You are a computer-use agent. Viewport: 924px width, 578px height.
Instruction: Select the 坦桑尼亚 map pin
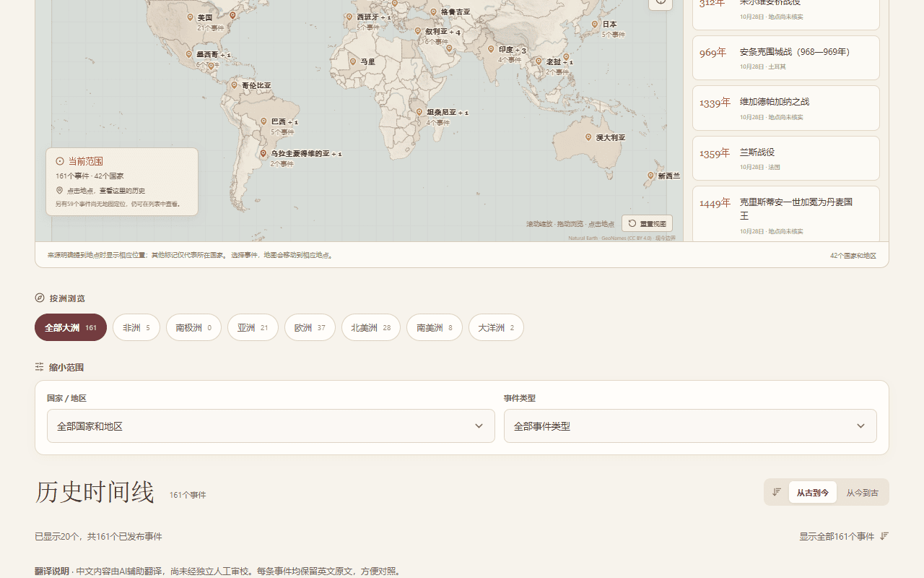click(x=419, y=112)
